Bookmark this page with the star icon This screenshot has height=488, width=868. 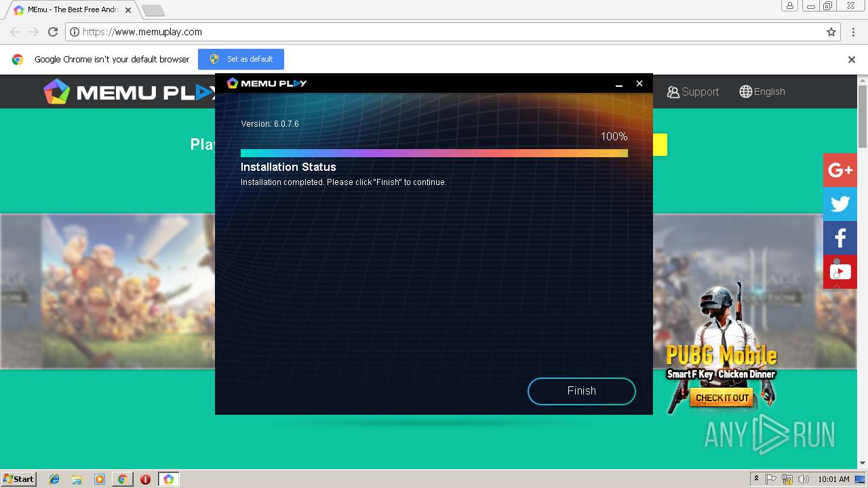831,32
